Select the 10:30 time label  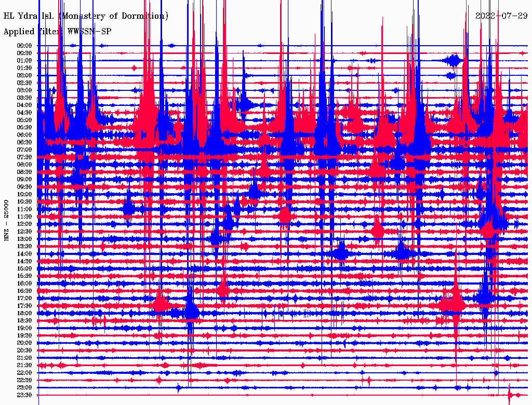coord(24,202)
